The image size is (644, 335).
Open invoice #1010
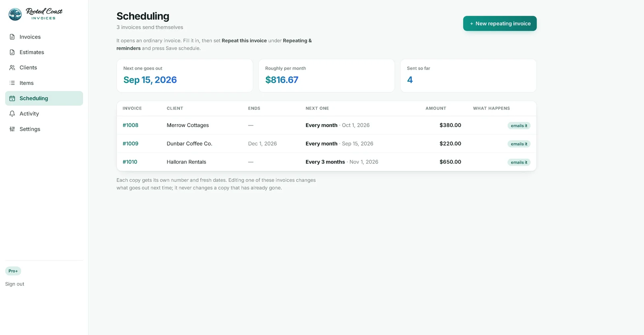pos(130,162)
